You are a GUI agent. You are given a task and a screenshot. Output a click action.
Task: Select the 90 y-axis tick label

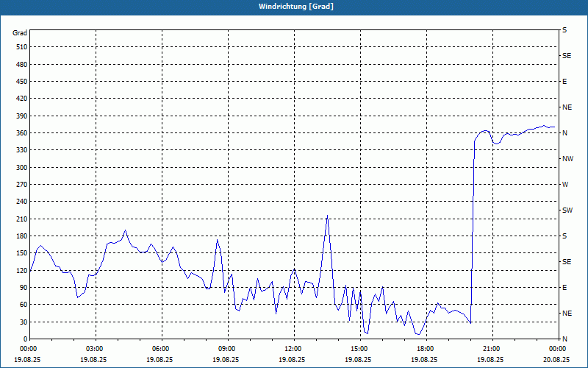point(22,288)
